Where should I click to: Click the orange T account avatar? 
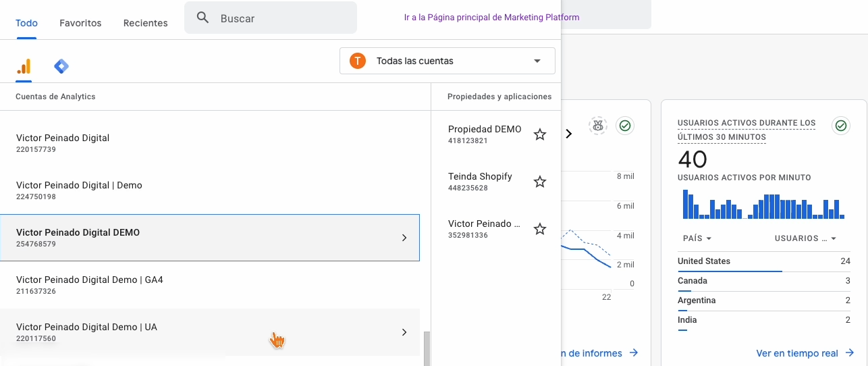[357, 61]
